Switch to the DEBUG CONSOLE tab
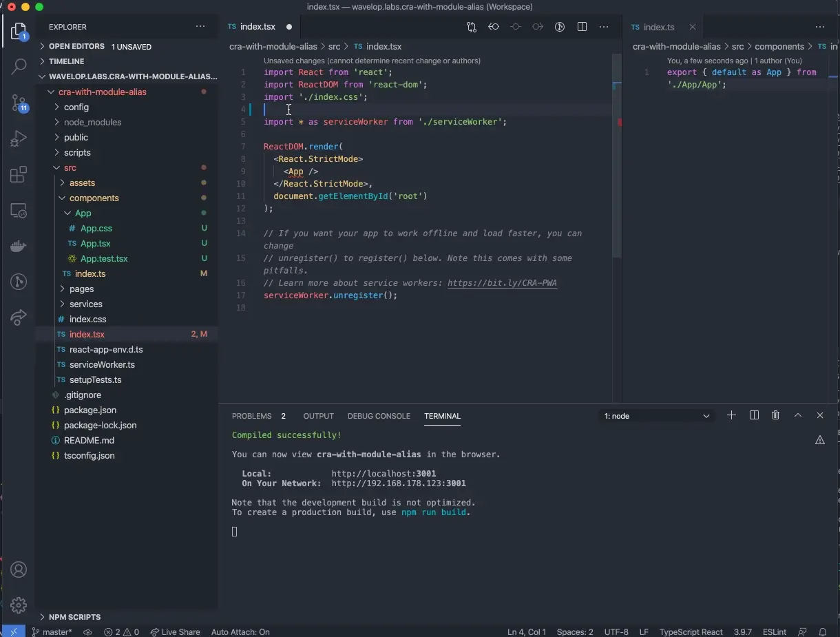 coord(379,416)
